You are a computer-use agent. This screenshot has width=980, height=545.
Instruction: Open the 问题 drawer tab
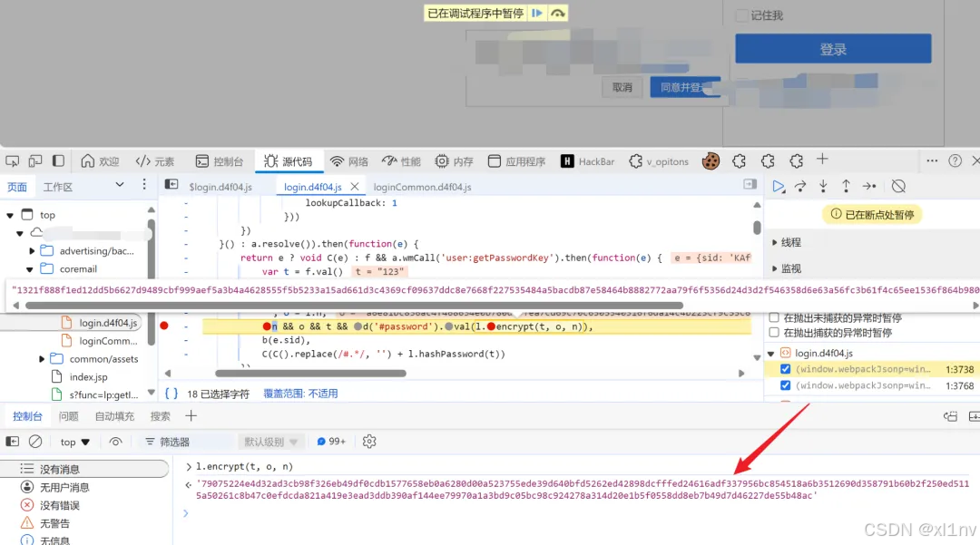pyautogui.click(x=69, y=416)
